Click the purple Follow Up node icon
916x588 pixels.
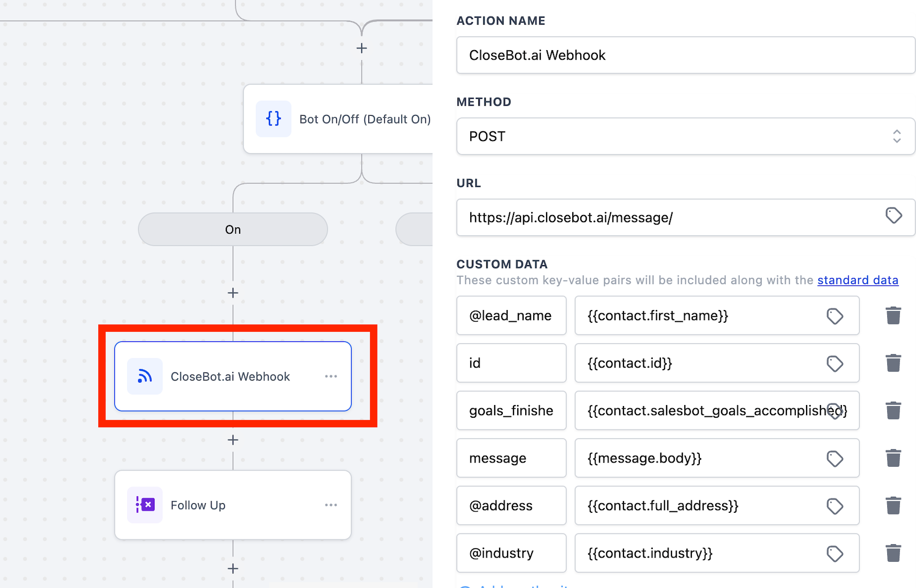[145, 505]
